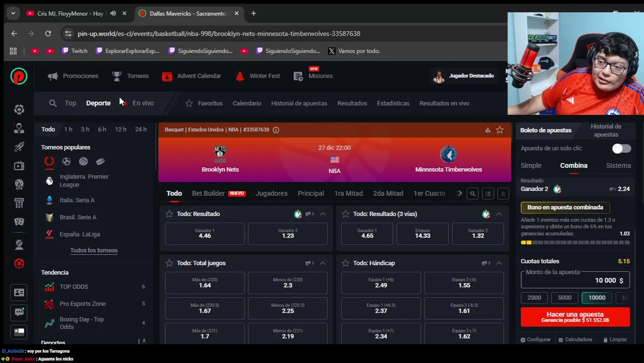This screenshot has height=363, width=644.
Task: Switch to 1ra Mitad tab
Action: [x=349, y=194]
